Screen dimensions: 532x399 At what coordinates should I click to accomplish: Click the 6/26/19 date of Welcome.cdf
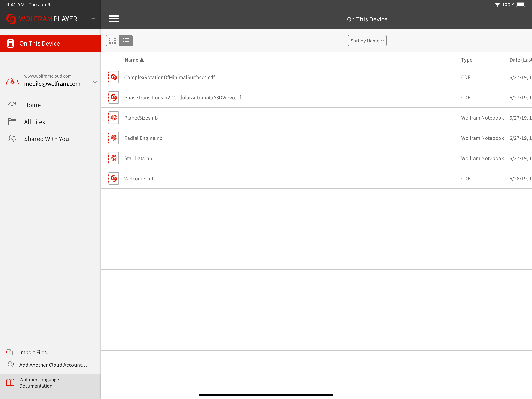(521, 179)
